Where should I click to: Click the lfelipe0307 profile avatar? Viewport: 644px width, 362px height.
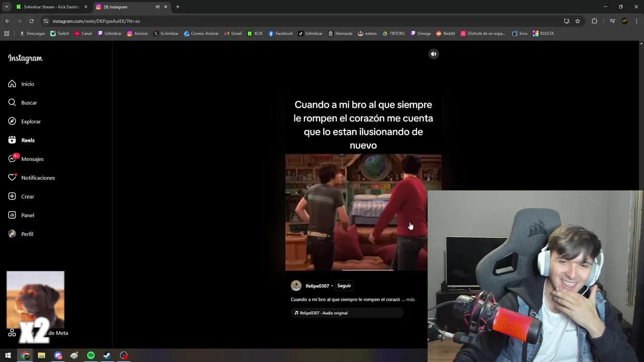point(296,286)
